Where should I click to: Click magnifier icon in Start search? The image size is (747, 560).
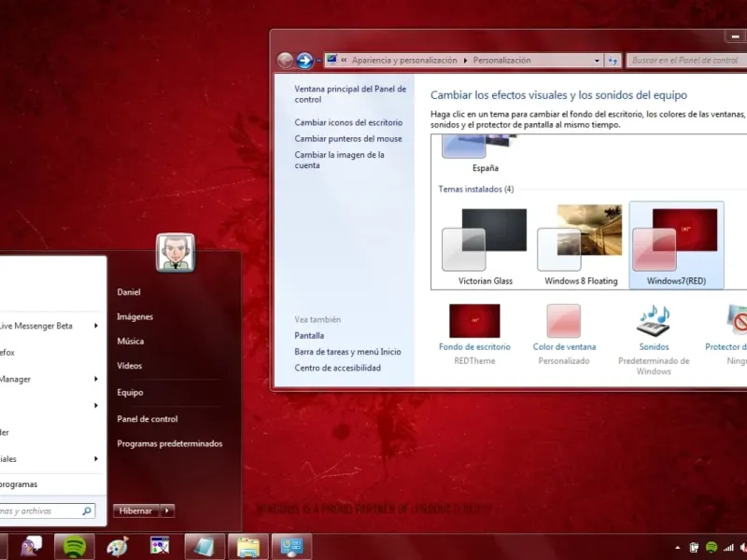(x=87, y=511)
